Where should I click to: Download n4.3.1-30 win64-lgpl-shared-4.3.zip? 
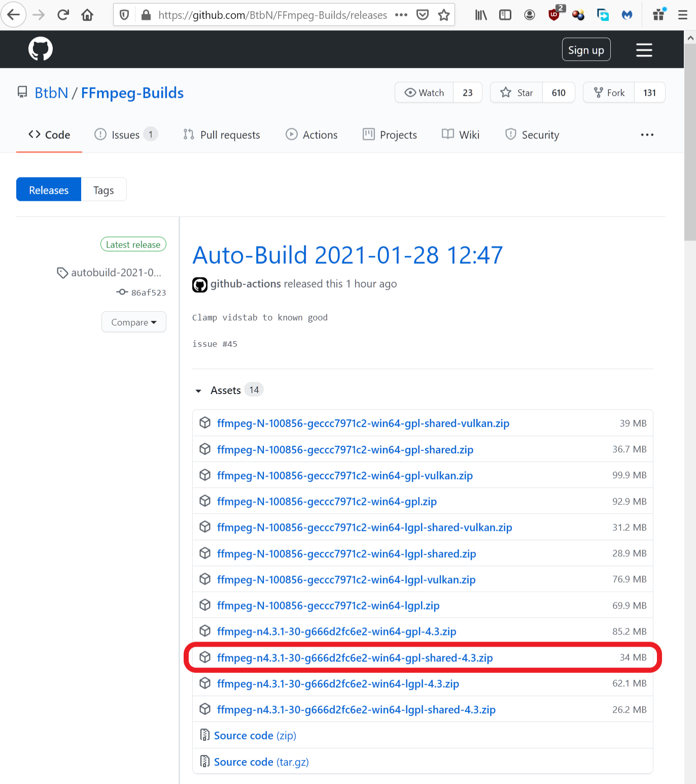pyautogui.click(x=356, y=709)
